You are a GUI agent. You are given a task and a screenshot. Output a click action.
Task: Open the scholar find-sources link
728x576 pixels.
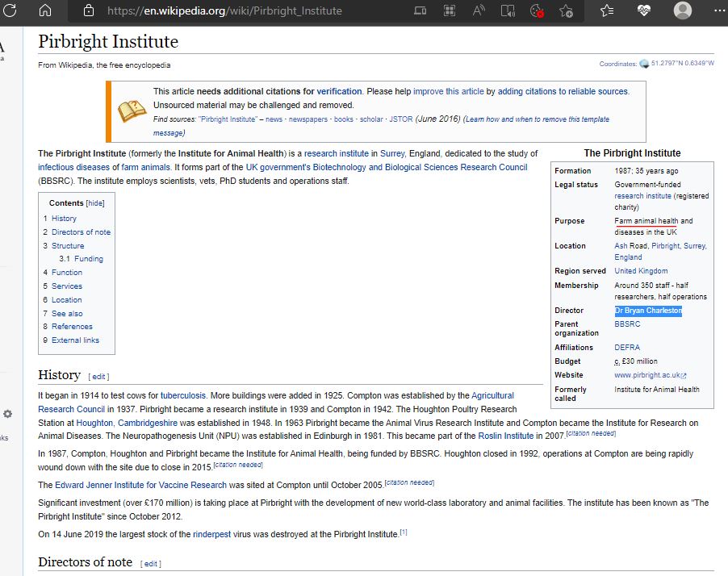click(x=371, y=119)
